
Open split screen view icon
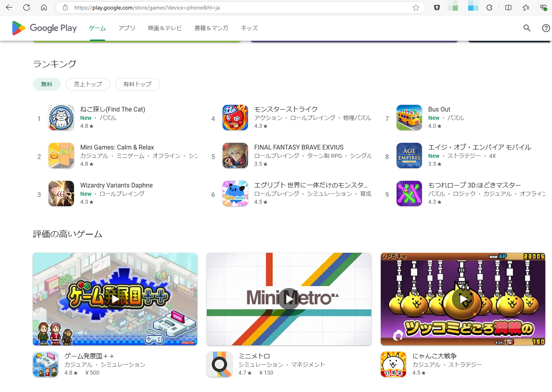click(x=509, y=8)
